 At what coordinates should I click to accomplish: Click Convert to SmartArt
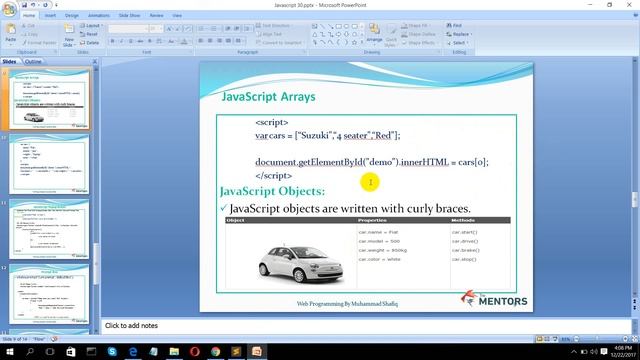click(279, 43)
